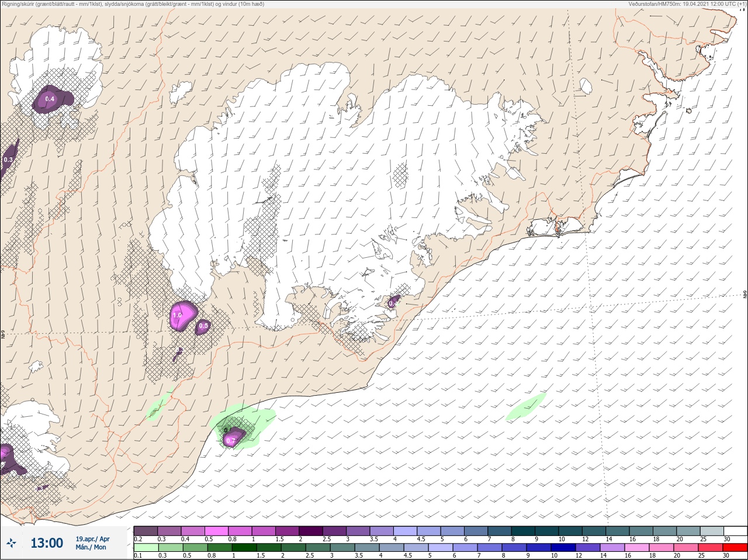Click the elongated pale green rain patch over the eastern sea
Screen dimensions: 748x560
(x=526, y=407)
